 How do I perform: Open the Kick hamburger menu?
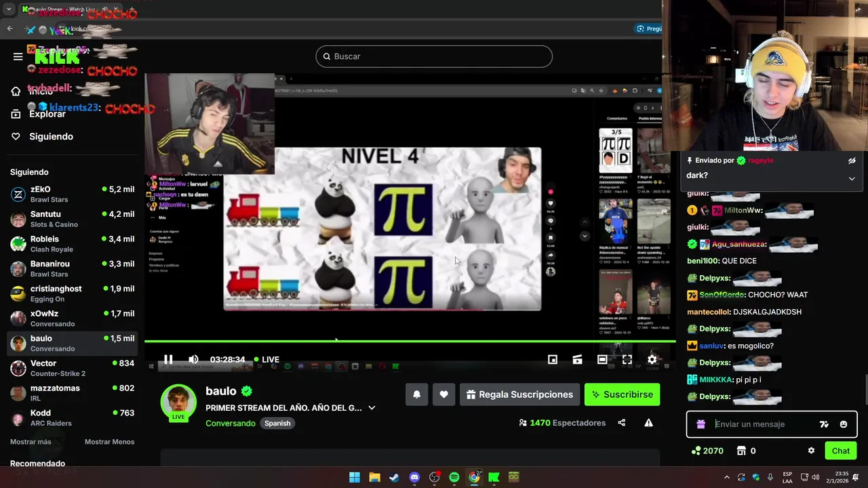pos(18,56)
